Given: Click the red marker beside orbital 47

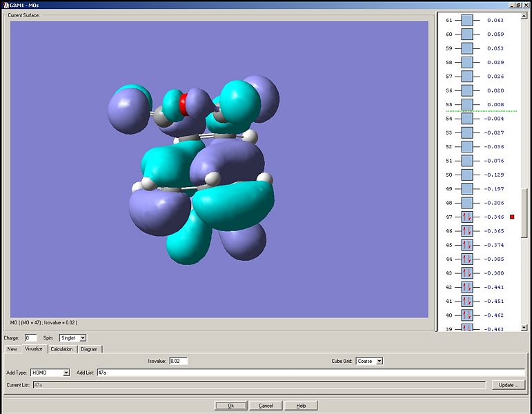Looking at the screenshot, I should (x=512, y=217).
